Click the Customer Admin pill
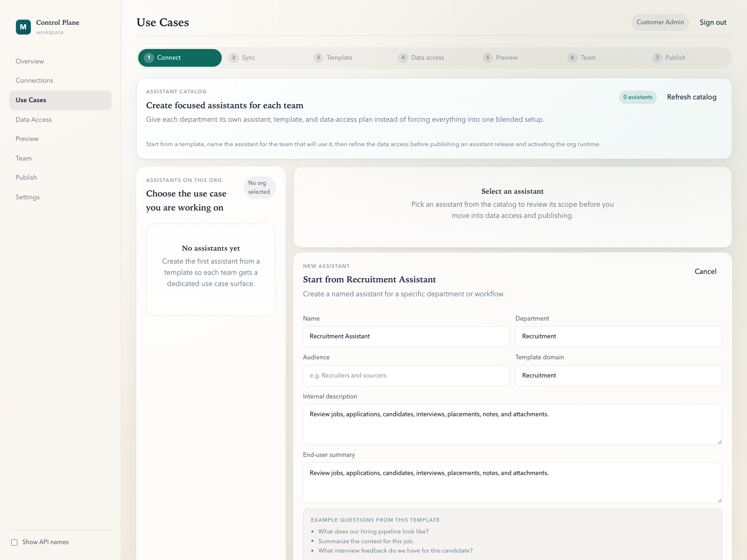This screenshot has width=747, height=560. click(660, 22)
